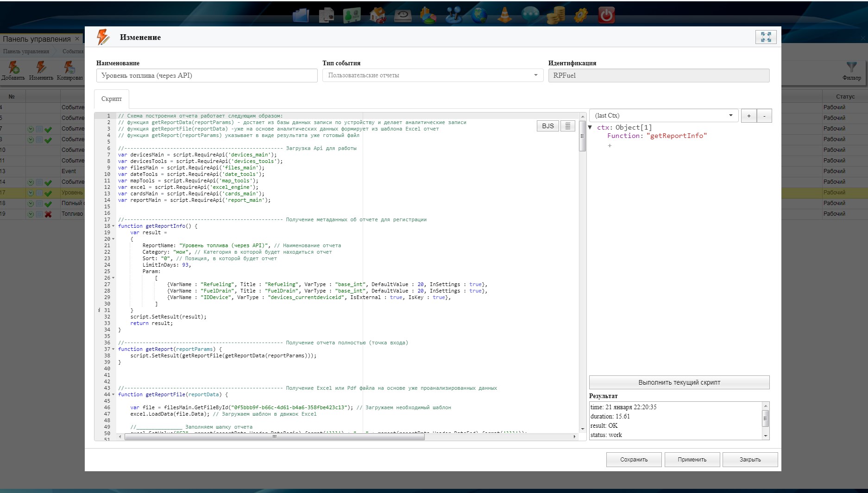The width and height of the screenshot is (868, 493).
Task: Collapse the code fold at line 37
Action: (113, 349)
